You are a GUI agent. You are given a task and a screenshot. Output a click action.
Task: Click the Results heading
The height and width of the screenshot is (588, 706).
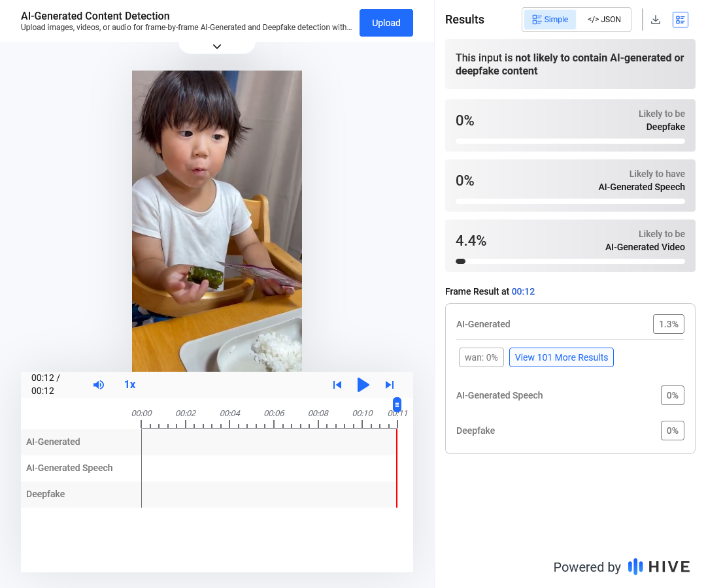[464, 20]
